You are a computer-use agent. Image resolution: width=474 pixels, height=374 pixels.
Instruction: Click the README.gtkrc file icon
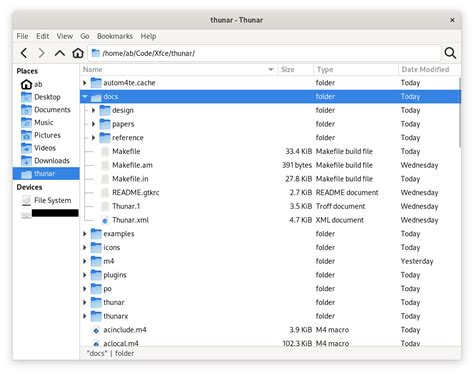pos(105,193)
